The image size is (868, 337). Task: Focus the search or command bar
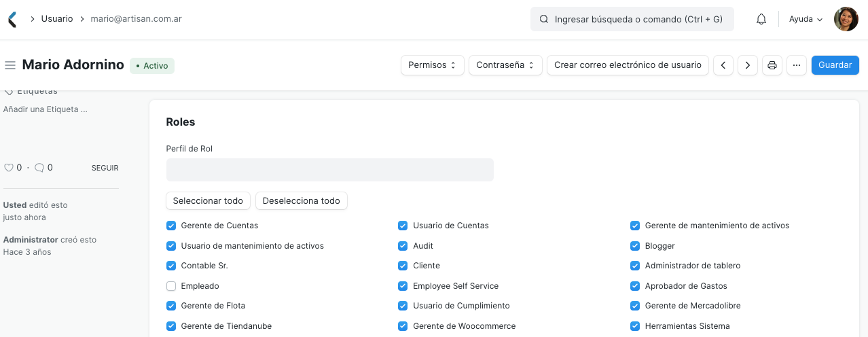pos(632,20)
